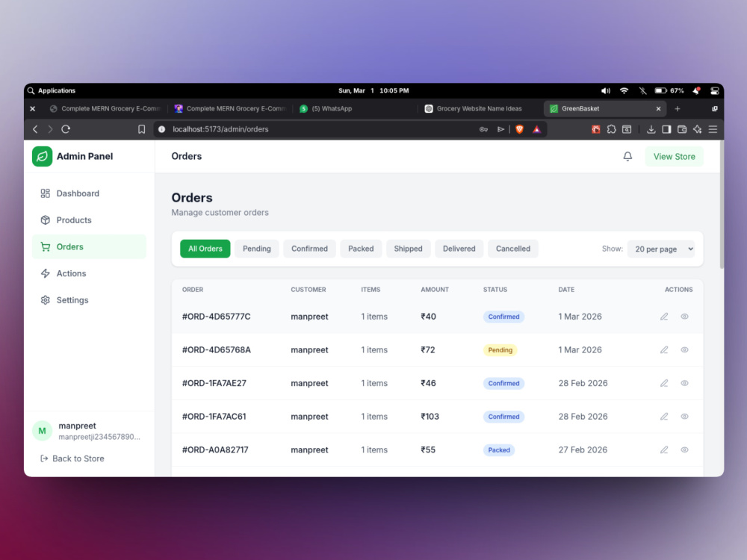The image size is (747, 560).
Task: Filter orders by Shipped
Action: tap(408, 249)
